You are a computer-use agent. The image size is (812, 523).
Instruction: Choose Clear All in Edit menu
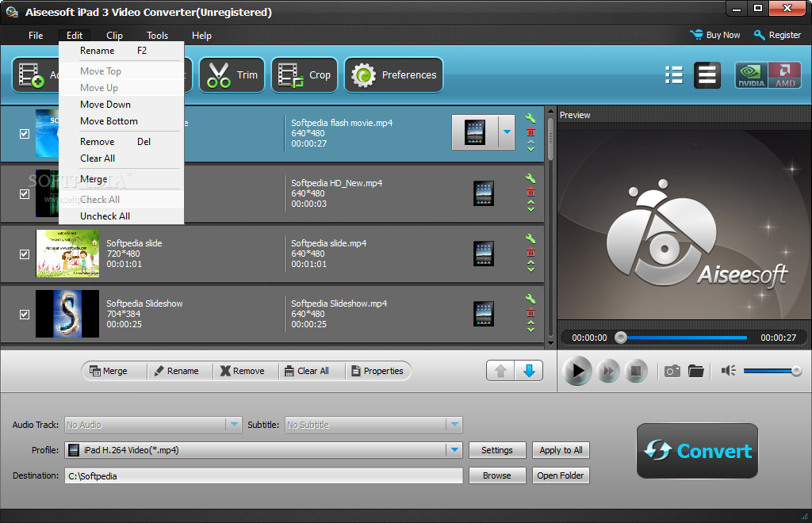[x=121, y=158]
